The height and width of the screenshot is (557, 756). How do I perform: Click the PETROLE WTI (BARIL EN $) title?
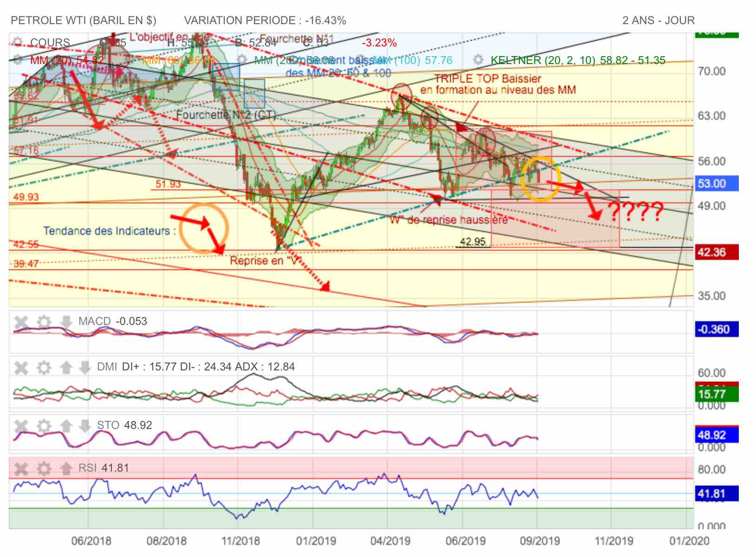(x=84, y=20)
